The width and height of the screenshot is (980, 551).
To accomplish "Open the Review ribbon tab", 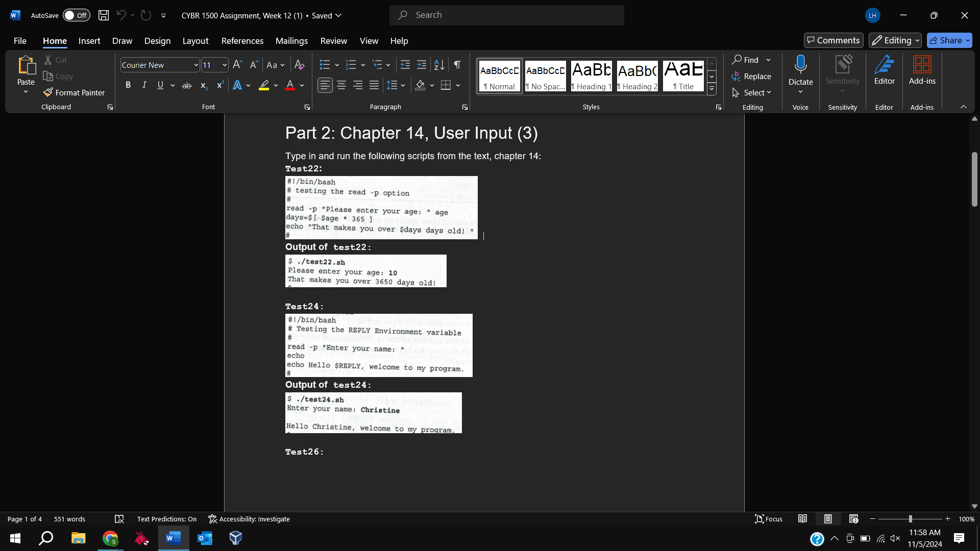I will (334, 41).
